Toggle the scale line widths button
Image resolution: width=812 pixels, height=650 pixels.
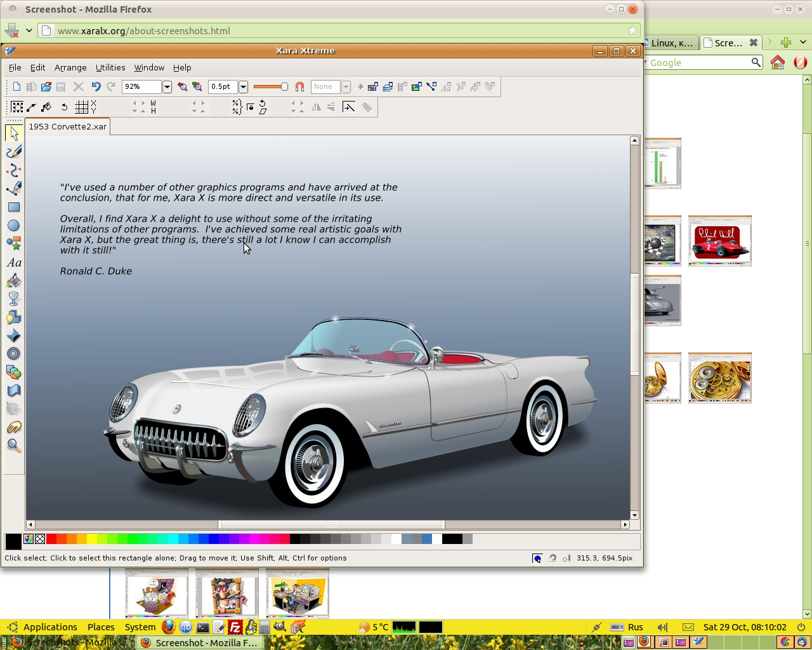[x=349, y=107]
